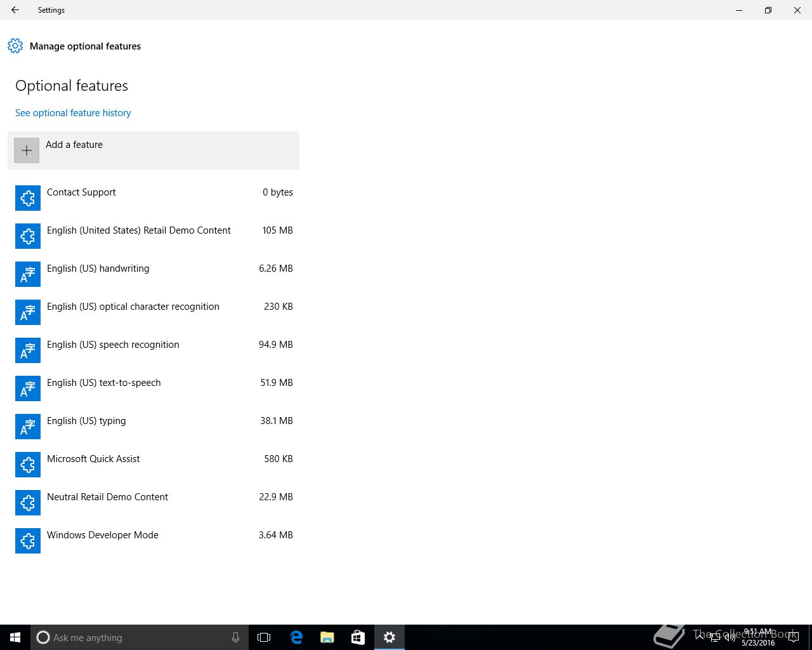Launch Microsoft Edge from the taskbar
The image size is (812, 650).
pyautogui.click(x=296, y=637)
